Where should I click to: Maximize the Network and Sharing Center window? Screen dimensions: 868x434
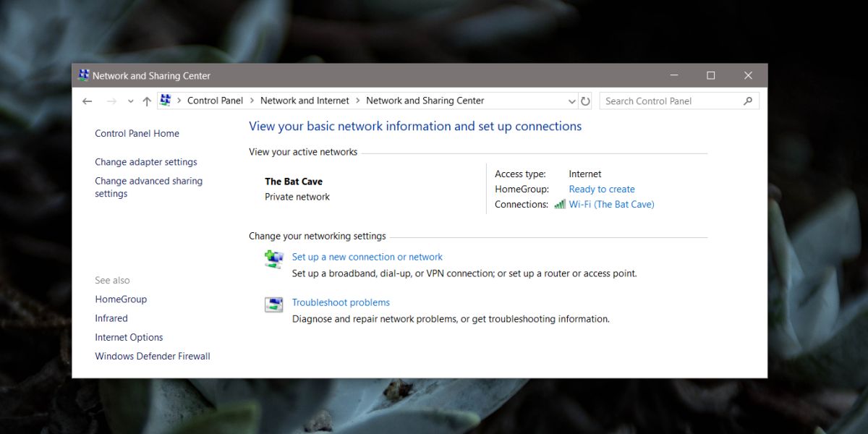click(x=711, y=75)
